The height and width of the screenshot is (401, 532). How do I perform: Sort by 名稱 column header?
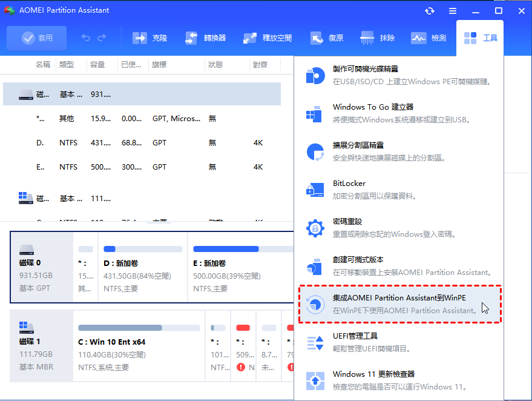click(43, 65)
